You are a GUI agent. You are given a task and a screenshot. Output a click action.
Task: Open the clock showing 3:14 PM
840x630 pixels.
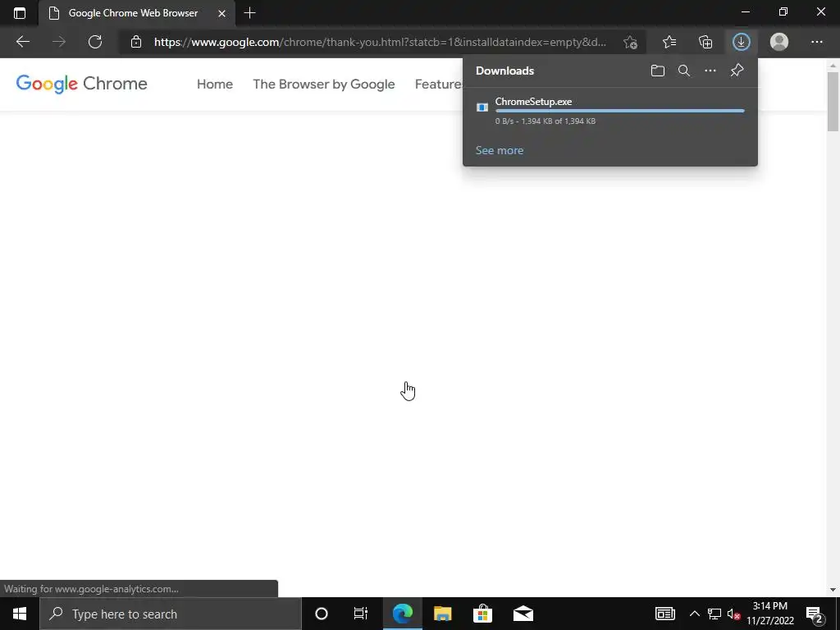(x=769, y=614)
